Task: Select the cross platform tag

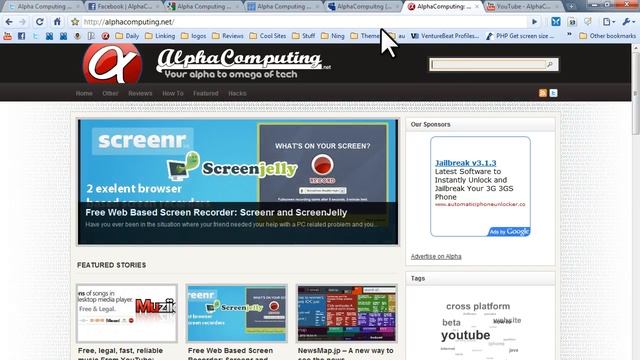Action: click(478, 306)
